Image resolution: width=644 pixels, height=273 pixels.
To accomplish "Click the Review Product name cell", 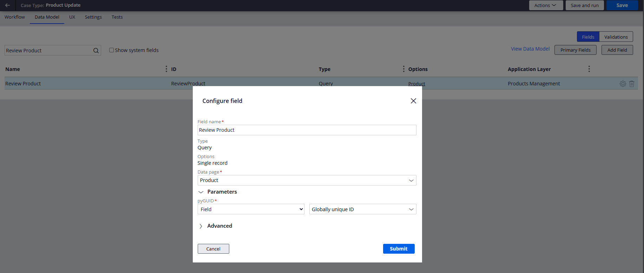I will 23,84.
